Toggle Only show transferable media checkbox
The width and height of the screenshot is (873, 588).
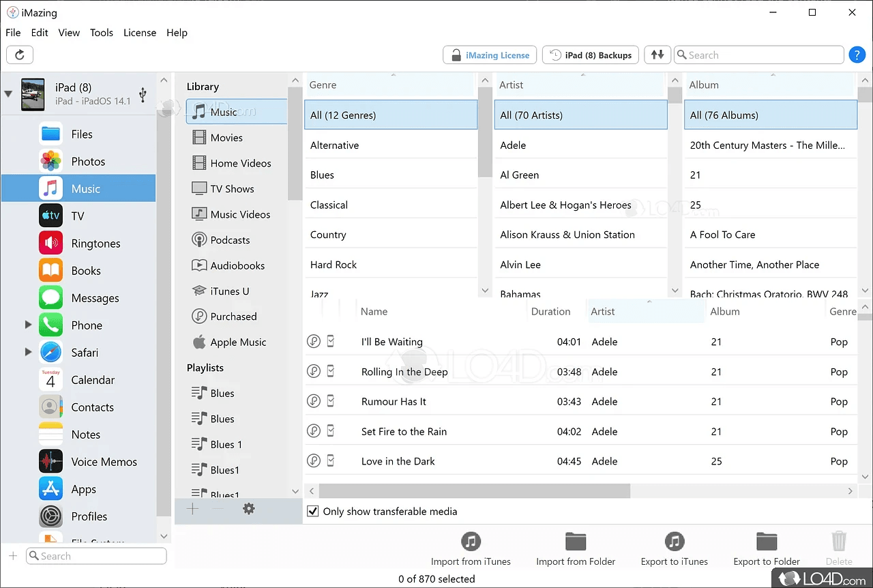312,512
